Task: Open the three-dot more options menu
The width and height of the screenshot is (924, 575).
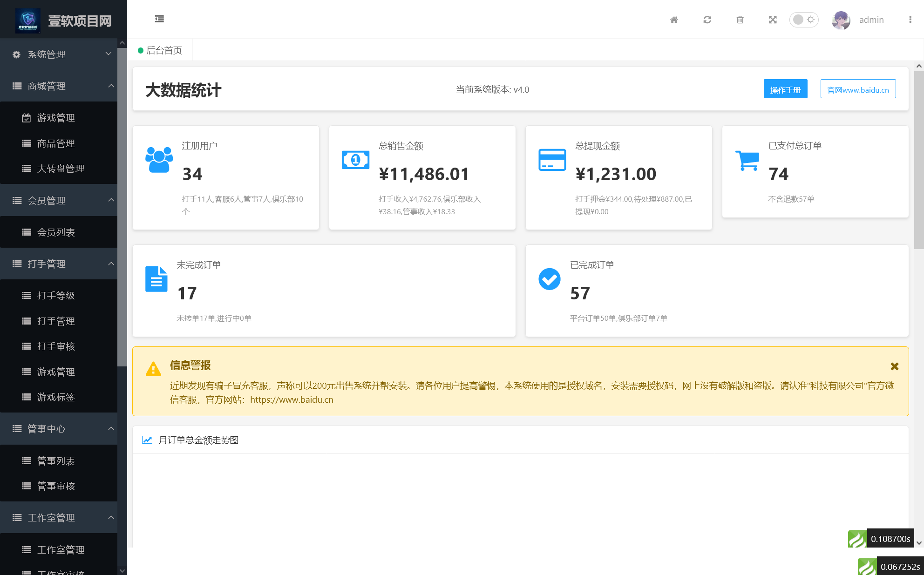Action: 910,20
